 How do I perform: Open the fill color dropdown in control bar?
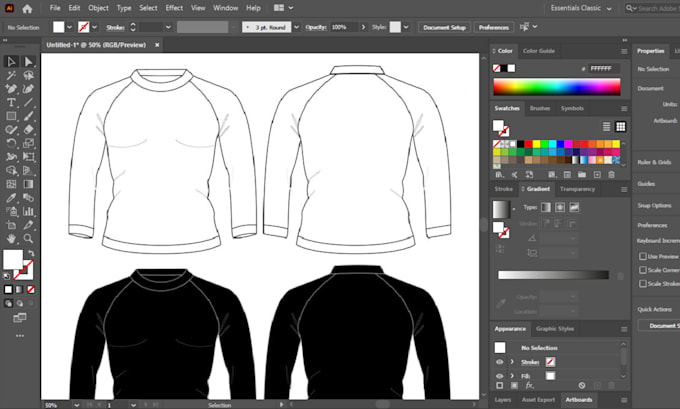pos(69,27)
